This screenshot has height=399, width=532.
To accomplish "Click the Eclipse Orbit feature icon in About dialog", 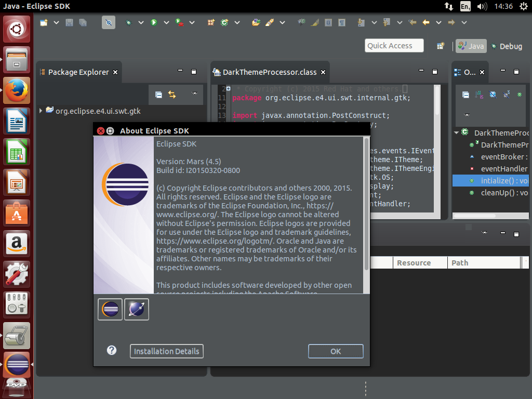I will pos(137,310).
